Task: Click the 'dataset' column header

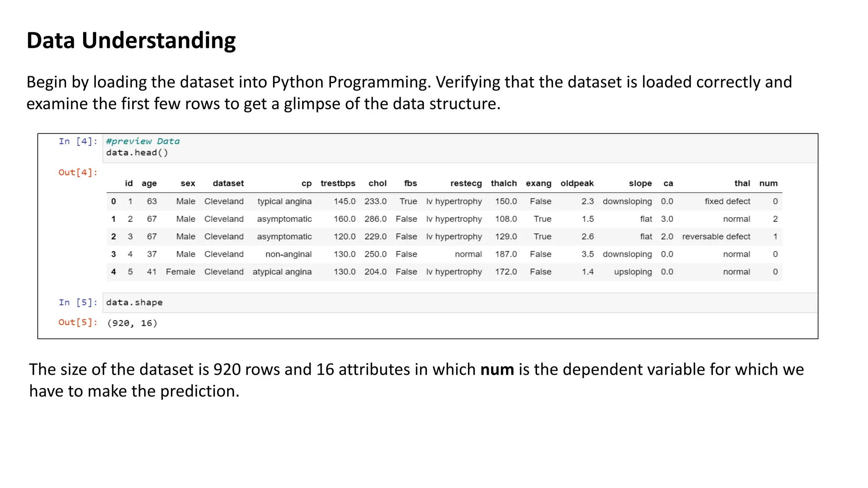Action: coord(228,183)
